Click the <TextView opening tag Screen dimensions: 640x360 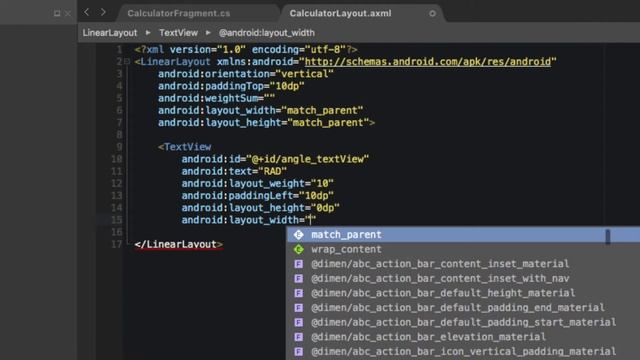[184, 147]
